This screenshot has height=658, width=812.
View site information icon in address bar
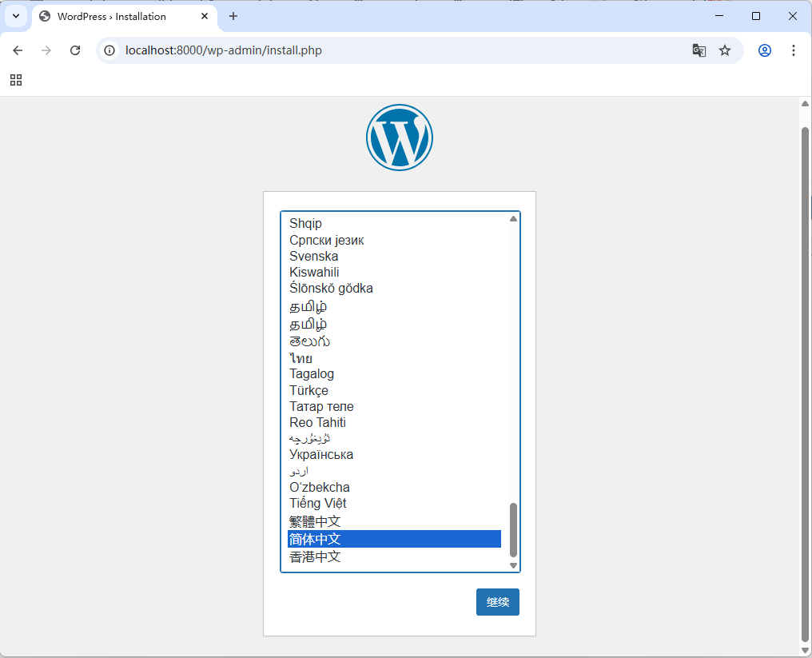click(109, 50)
